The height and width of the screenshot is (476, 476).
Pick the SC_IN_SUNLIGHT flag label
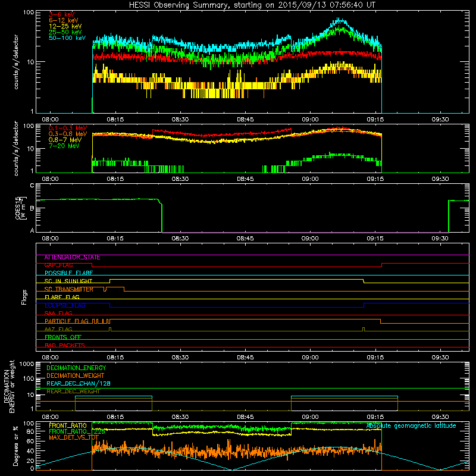point(68,281)
